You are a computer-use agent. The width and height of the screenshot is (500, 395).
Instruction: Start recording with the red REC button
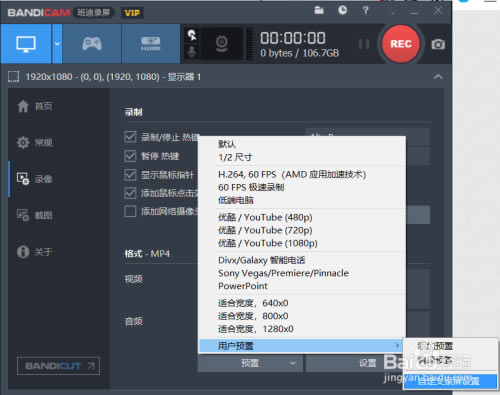401,44
